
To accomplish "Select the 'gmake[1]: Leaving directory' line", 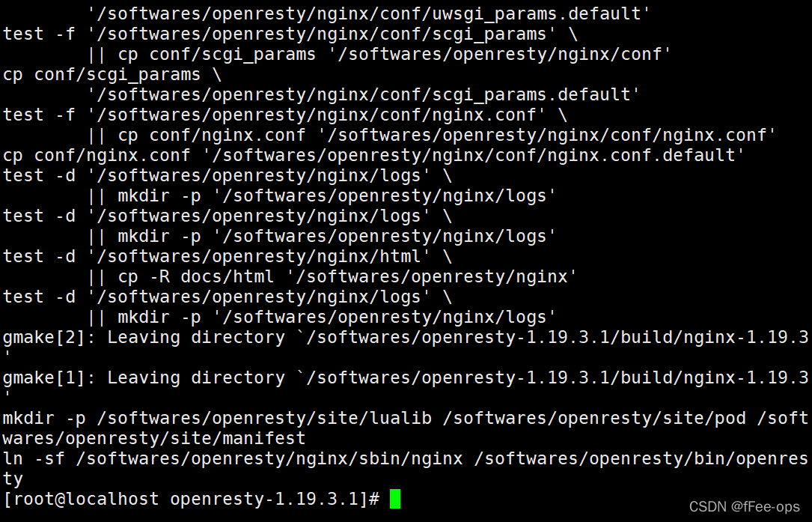I will point(406,378).
